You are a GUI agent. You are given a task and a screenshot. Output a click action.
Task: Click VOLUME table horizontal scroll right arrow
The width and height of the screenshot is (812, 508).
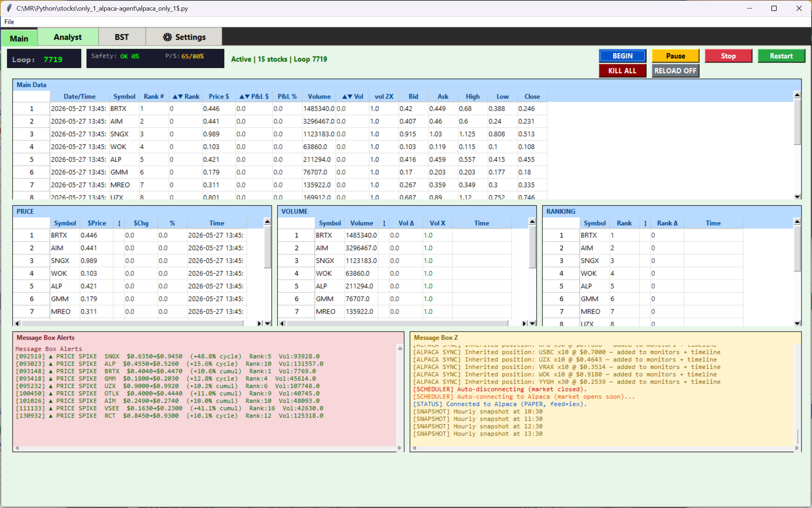click(524, 323)
